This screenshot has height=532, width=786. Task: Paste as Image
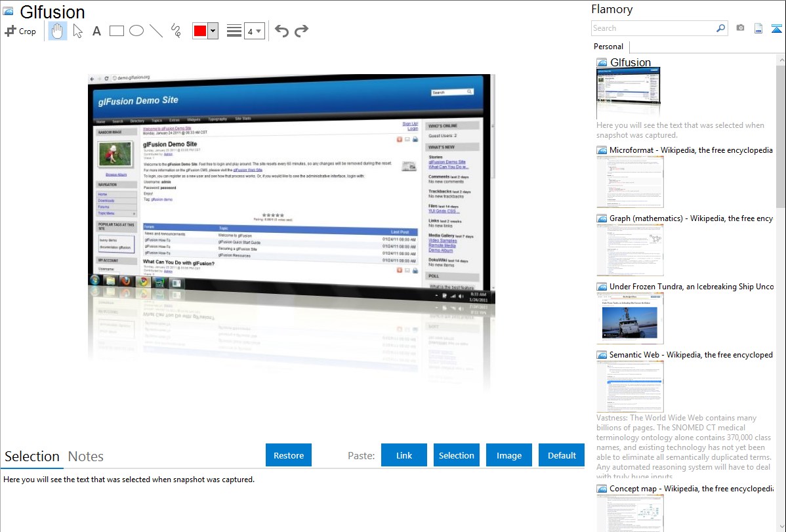(x=508, y=455)
